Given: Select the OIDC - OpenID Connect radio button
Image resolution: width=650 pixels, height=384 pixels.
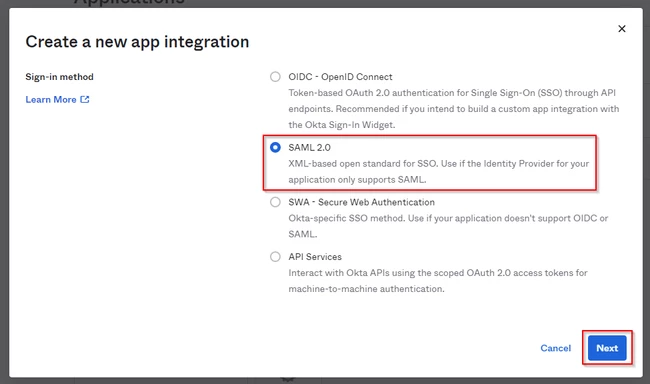Looking at the screenshot, I should pyautogui.click(x=275, y=77).
